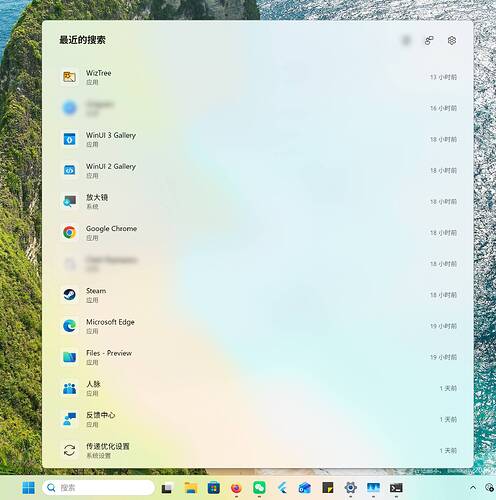Select the 反馈中心 text label
Image resolution: width=496 pixels, height=500 pixels.
click(101, 415)
